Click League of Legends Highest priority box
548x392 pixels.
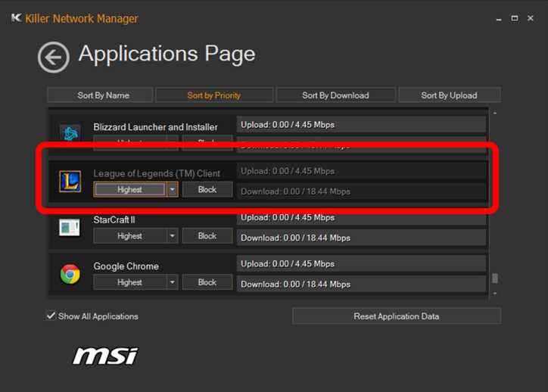coord(129,189)
